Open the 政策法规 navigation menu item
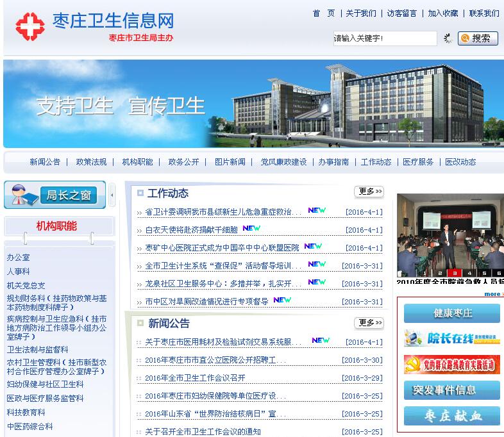The image size is (504, 437). tap(91, 162)
